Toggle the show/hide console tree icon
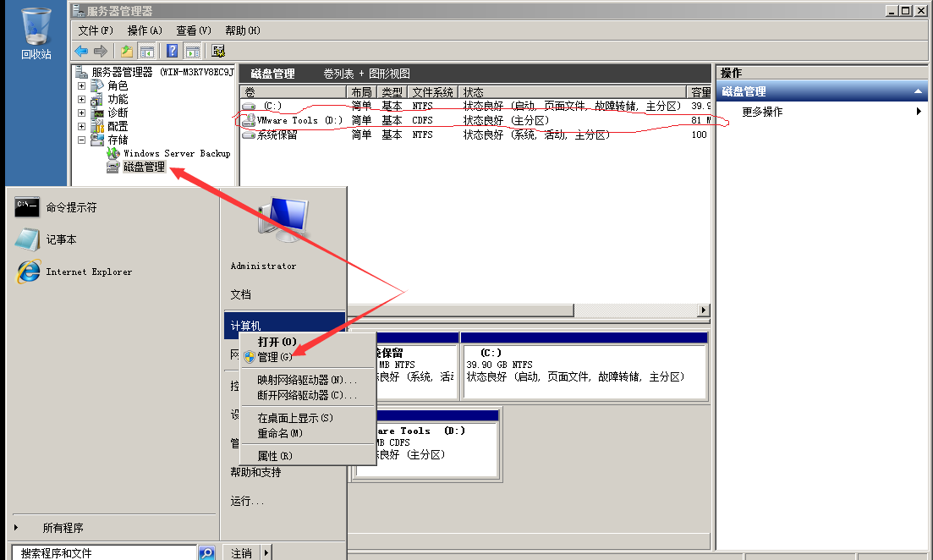The height and width of the screenshot is (560, 933). [x=146, y=52]
